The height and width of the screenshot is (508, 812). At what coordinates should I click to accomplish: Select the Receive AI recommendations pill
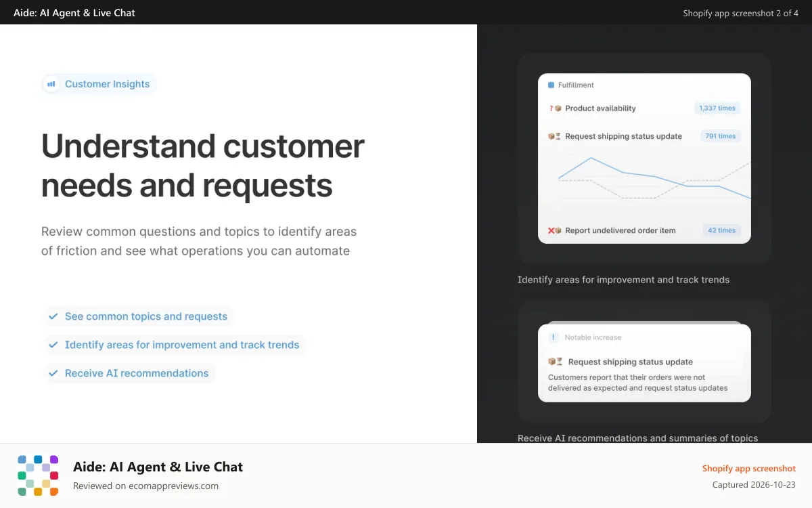tap(130, 373)
